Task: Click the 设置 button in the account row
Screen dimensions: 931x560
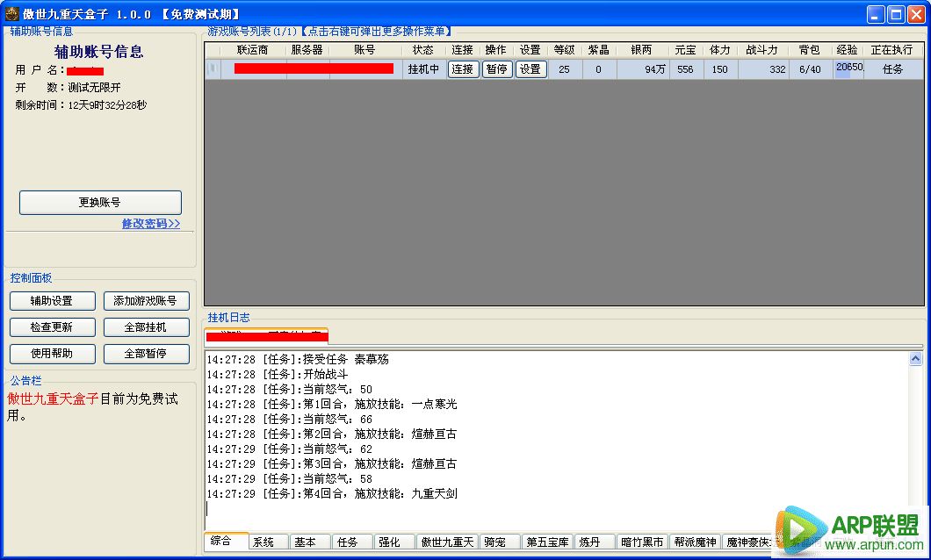Action: pyautogui.click(x=530, y=69)
